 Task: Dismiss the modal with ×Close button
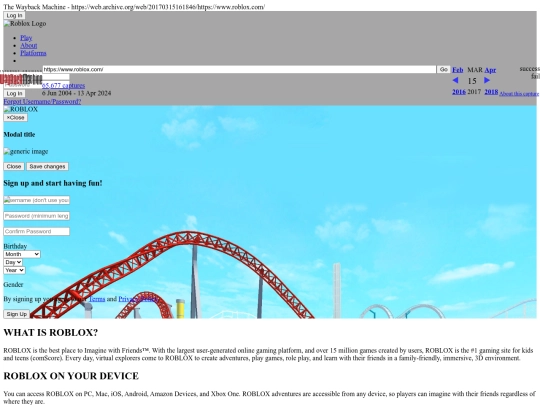pos(15,118)
